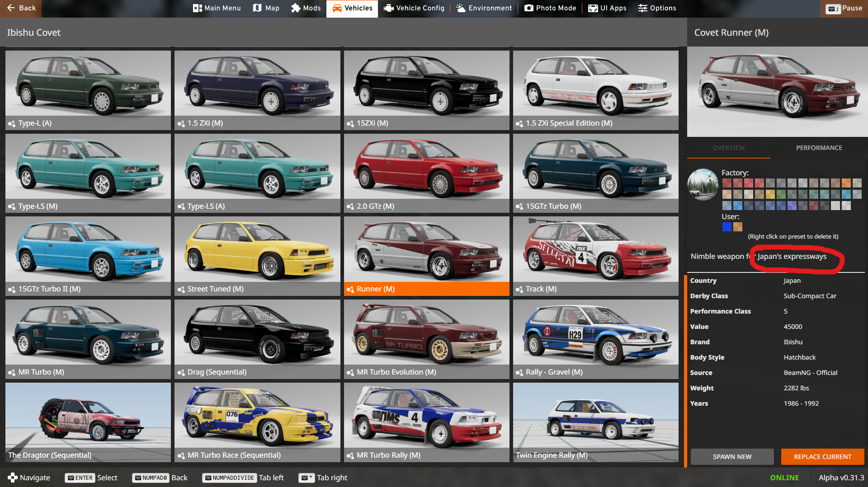
Task: Open the Options menu
Action: coord(657,8)
